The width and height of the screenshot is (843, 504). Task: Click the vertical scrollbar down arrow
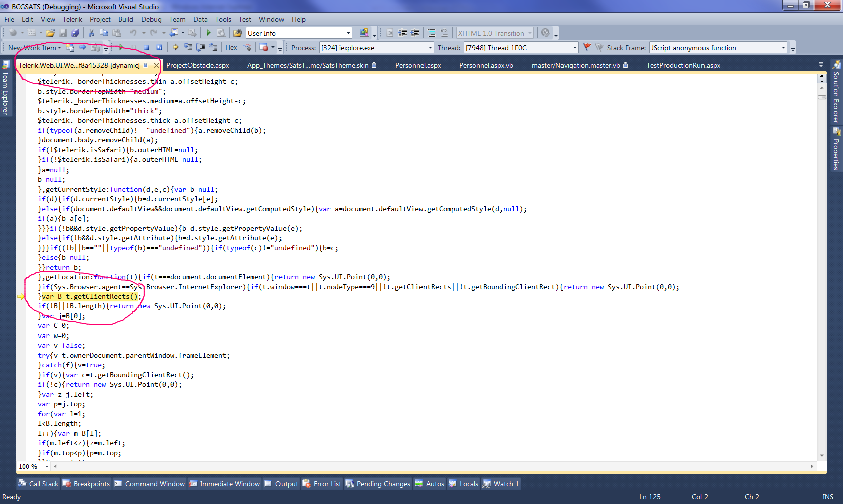(822, 456)
